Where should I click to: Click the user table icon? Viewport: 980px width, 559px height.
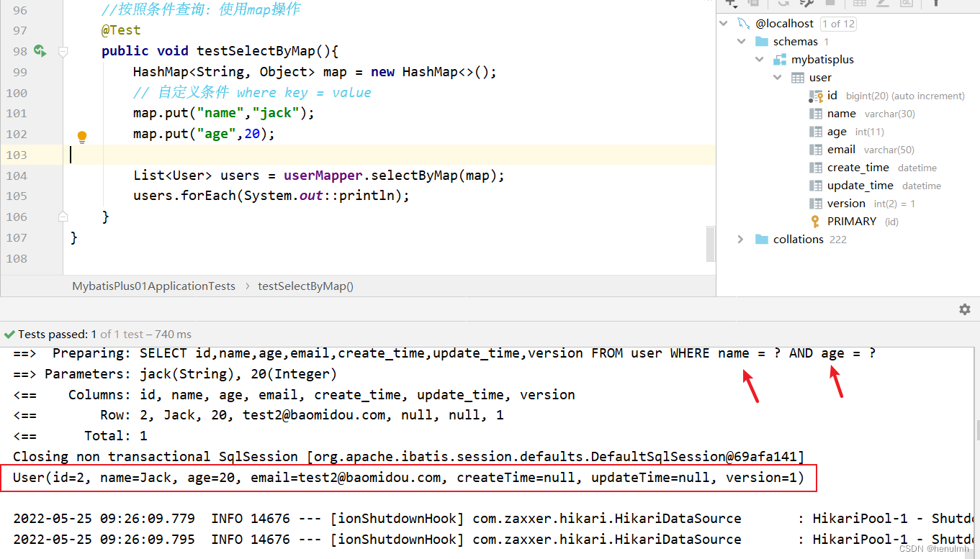(x=798, y=78)
